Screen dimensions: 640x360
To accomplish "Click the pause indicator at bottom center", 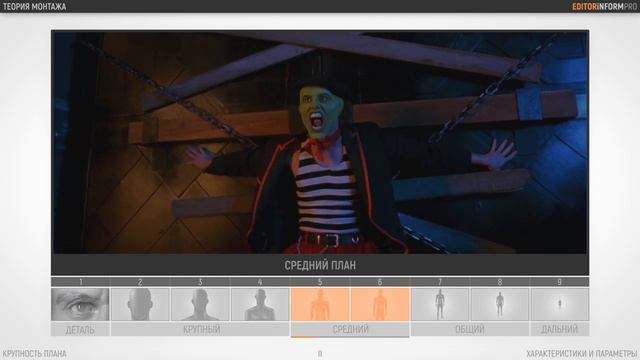I will pyautogui.click(x=320, y=354).
